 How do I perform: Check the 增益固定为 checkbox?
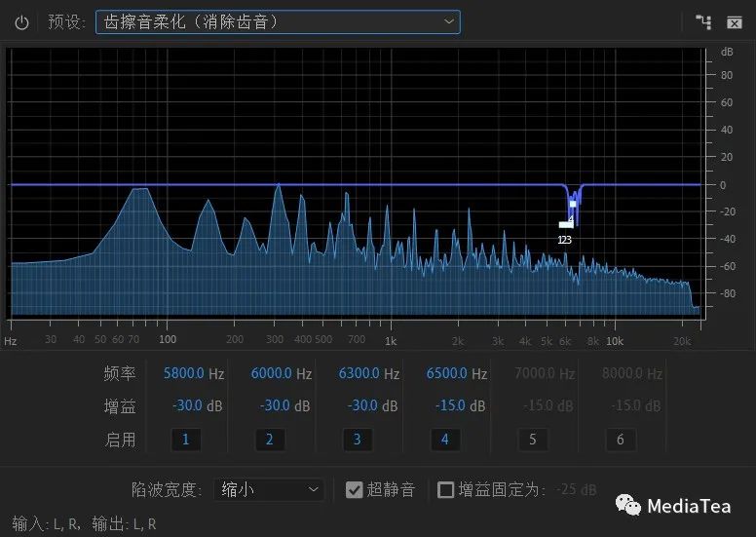pos(445,490)
